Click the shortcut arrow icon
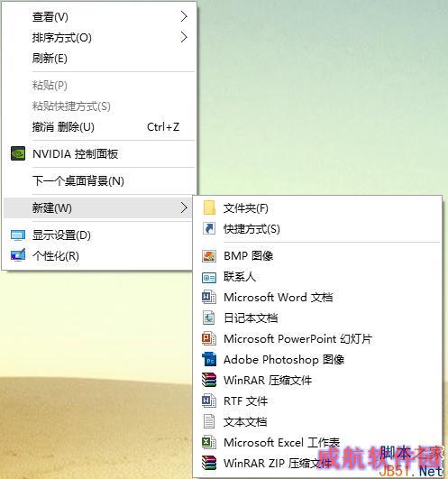 tap(209, 228)
